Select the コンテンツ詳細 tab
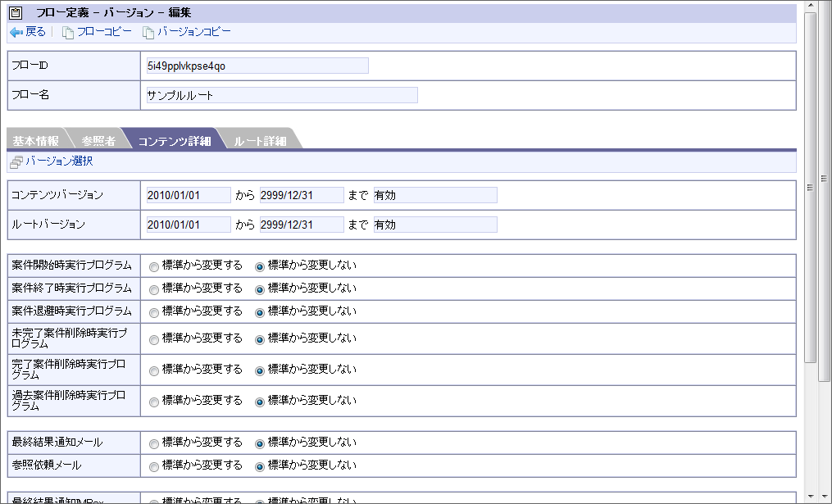 point(175,141)
